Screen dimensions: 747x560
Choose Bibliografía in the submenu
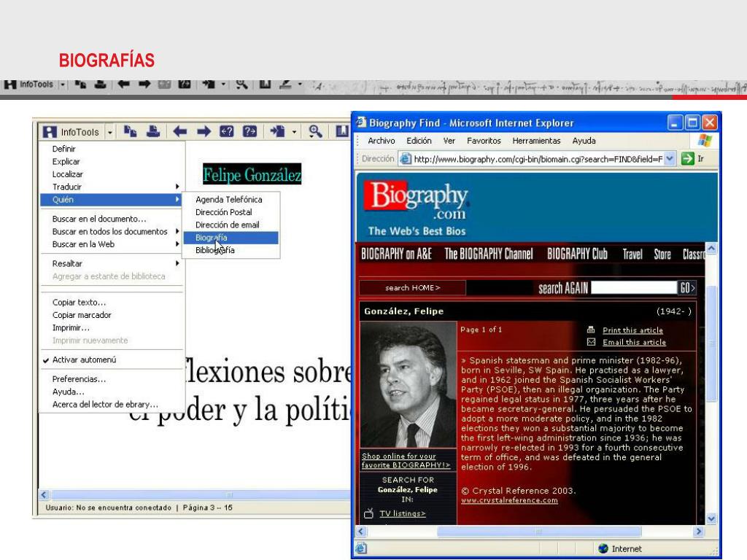click(214, 250)
